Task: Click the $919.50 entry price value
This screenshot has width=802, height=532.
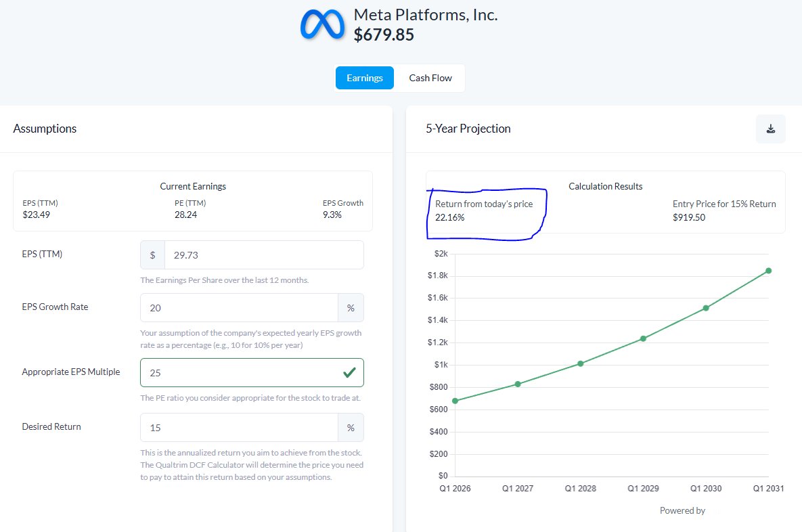Action: 689,217
